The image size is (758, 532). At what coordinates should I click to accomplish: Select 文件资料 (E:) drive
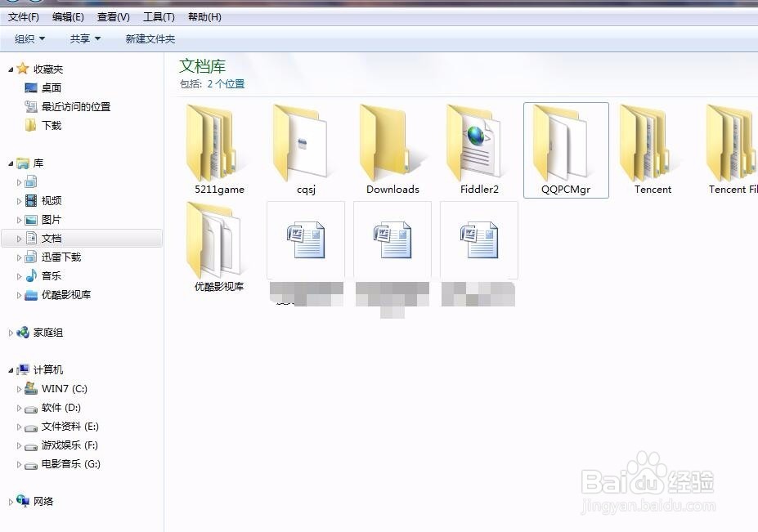click(x=70, y=427)
